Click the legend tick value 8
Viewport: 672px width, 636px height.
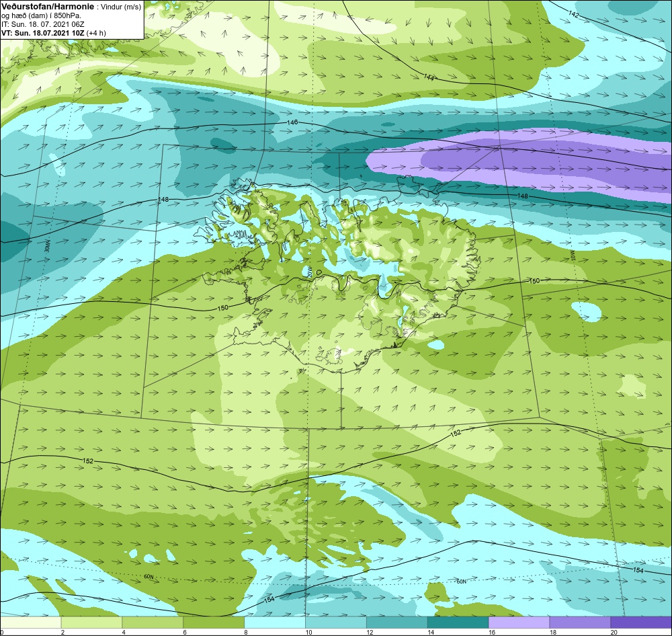tap(246, 632)
